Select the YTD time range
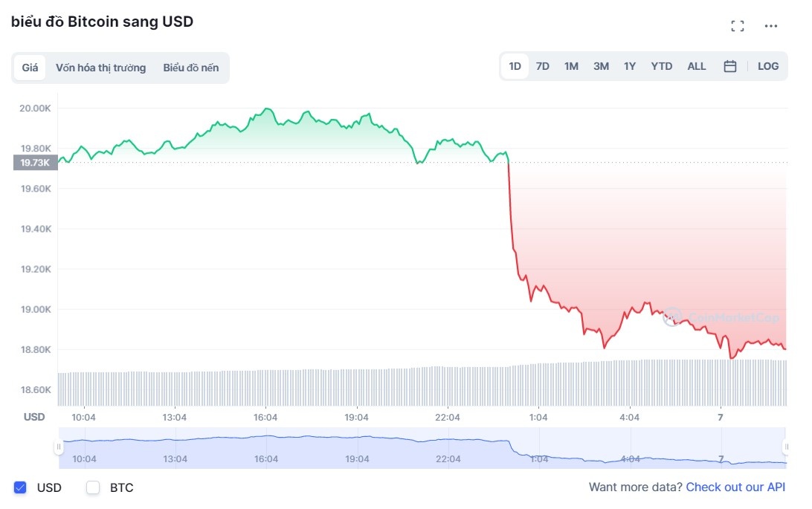Image resolution: width=812 pixels, height=509 pixels. coord(661,66)
